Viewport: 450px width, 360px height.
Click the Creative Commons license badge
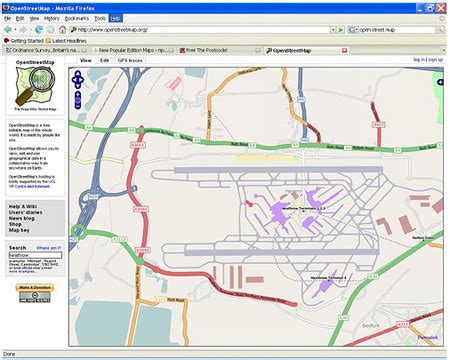point(35,297)
